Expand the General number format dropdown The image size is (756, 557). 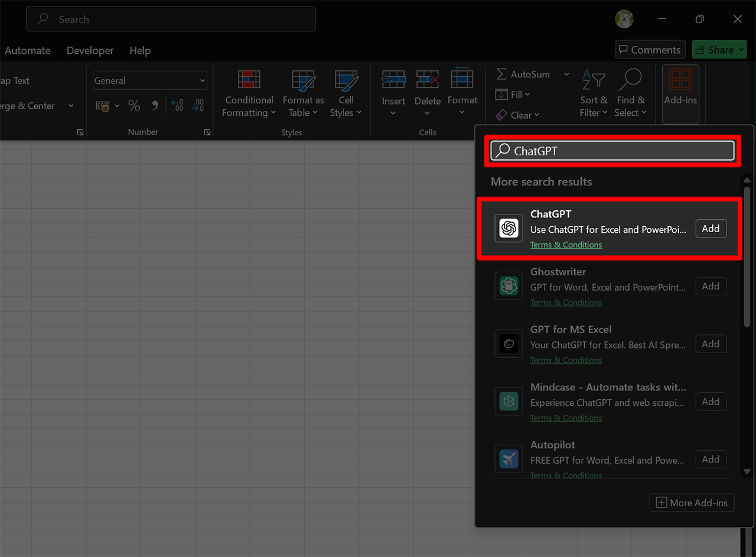pyautogui.click(x=203, y=81)
